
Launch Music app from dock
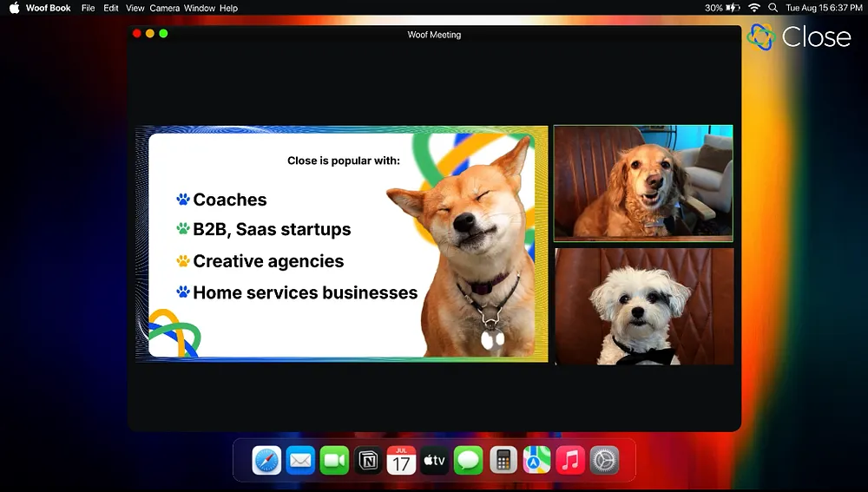click(570, 460)
